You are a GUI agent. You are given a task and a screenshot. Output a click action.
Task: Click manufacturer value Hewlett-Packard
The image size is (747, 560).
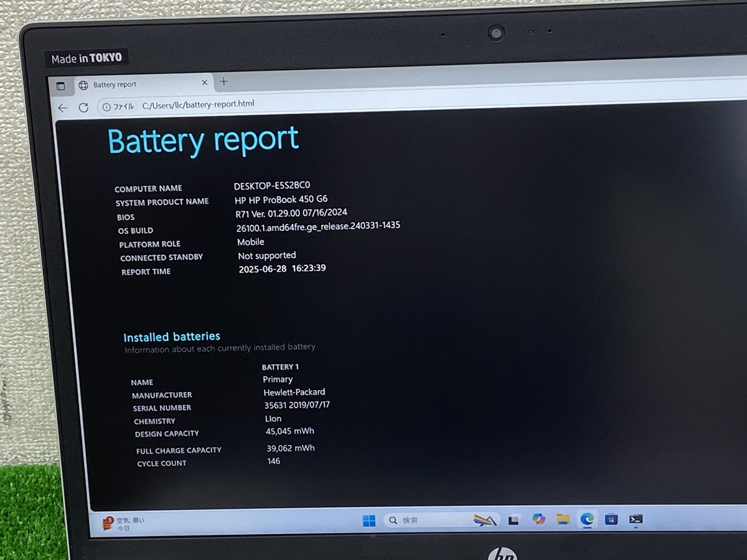click(294, 393)
